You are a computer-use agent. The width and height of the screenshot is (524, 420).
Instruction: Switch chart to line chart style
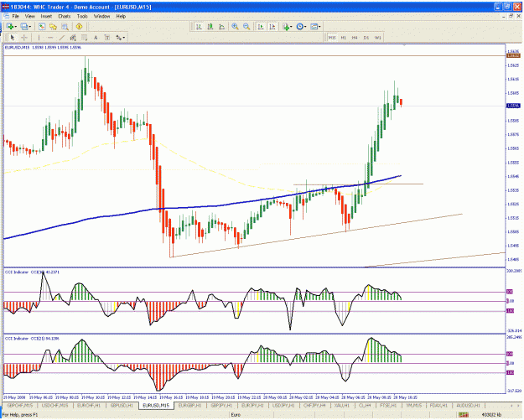[222, 26]
